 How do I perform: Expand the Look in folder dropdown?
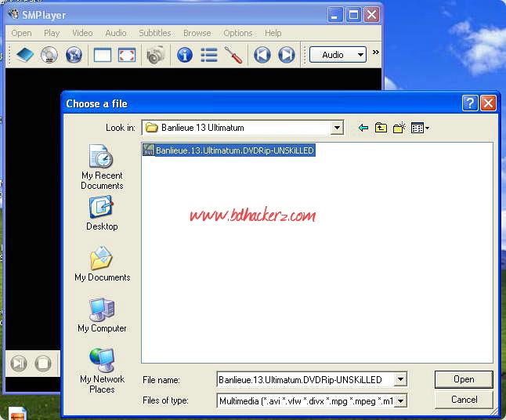(x=337, y=128)
